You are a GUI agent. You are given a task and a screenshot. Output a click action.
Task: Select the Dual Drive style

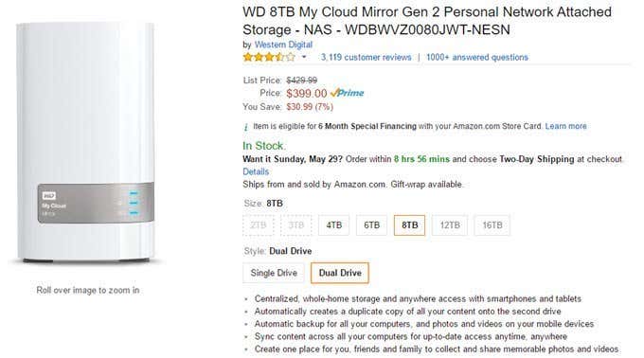[340, 273]
